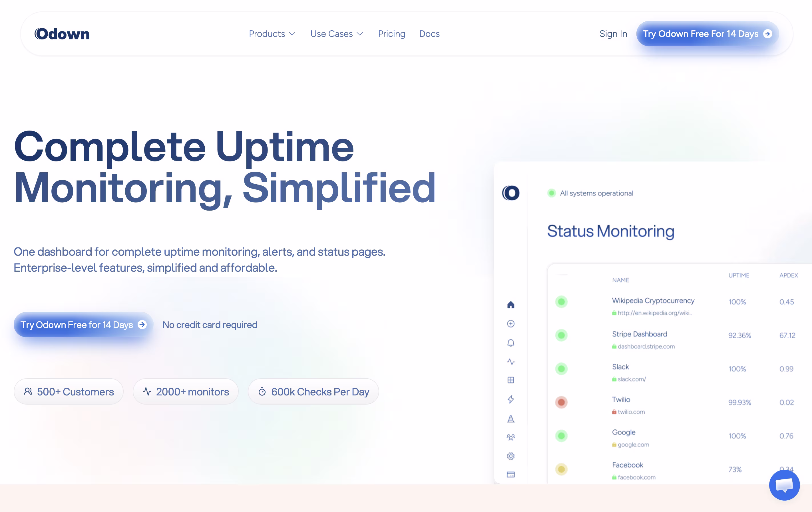
Task: Select the home icon in the dashboard sidebar
Action: (x=511, y=305)
